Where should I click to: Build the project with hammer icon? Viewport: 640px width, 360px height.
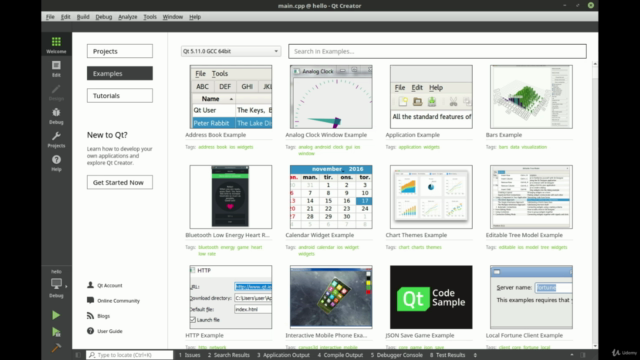tap(56, 348)
